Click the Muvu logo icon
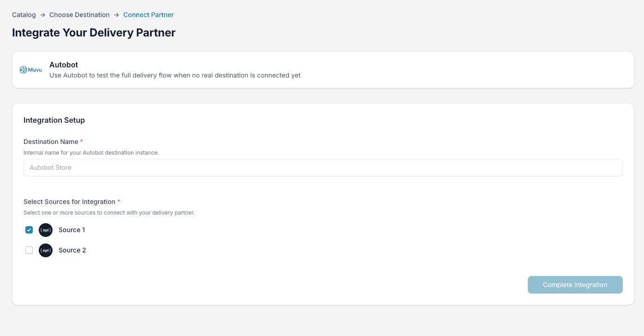Viewport: 644px width, 336px height. click(23, 69)
